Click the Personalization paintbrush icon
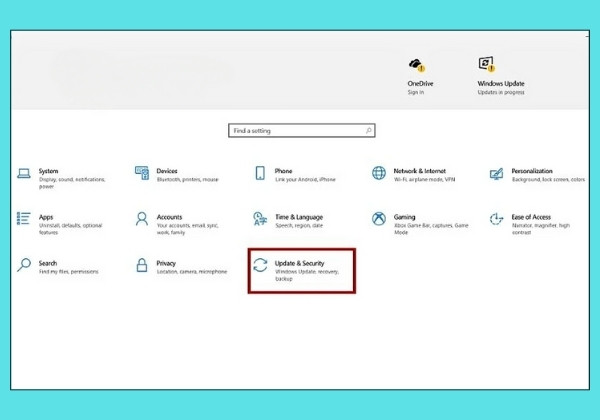 coord(496,174)
